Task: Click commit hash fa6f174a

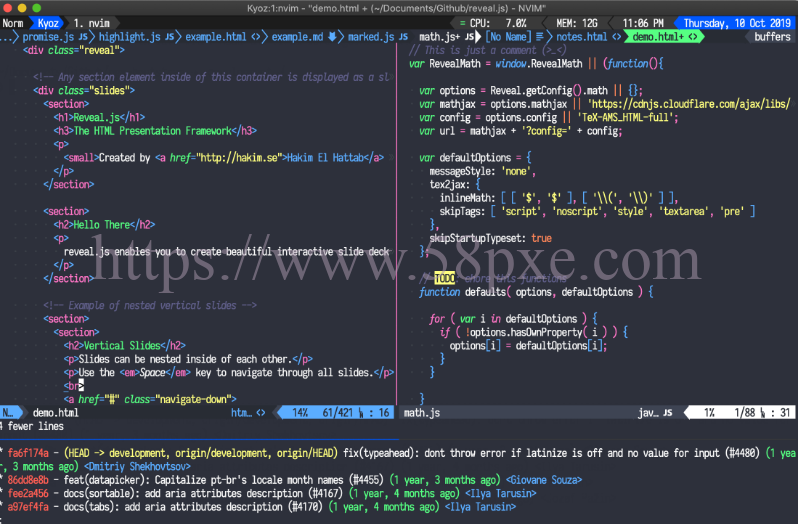Action: click(28, 453)
